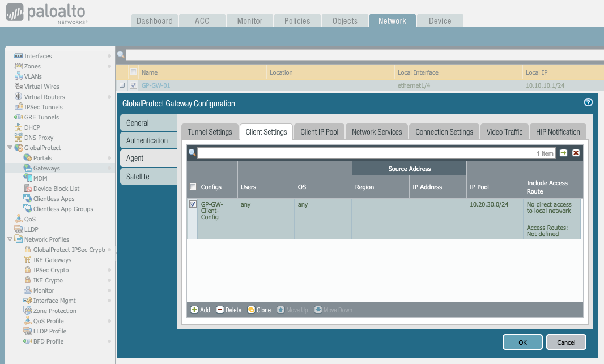Collapse the Network Profiles tree node
Image resolution: width=604 pixels, height=364 pixels.
(x=10, y=239)
